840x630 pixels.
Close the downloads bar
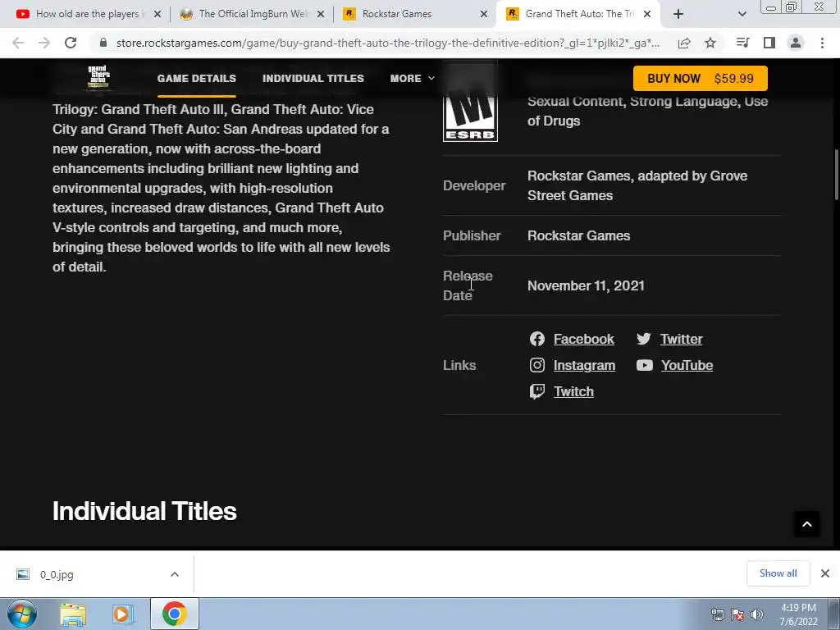pos(825,573)
